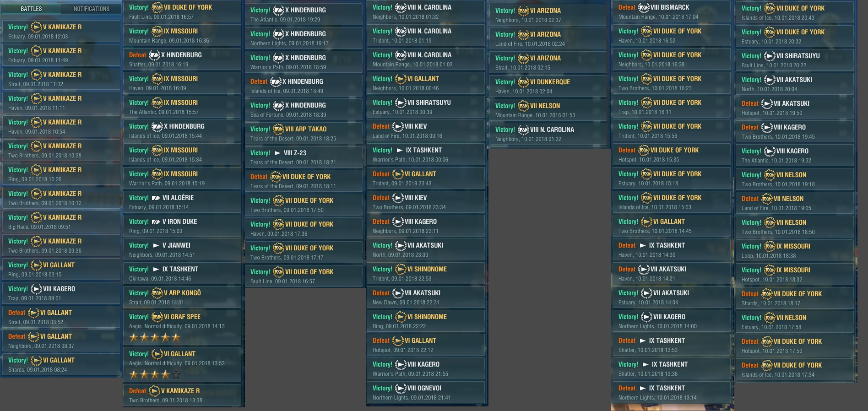
Task: Click battleship icon of Duke of York Shards 18:17
Action: click(x=767, y=294)
